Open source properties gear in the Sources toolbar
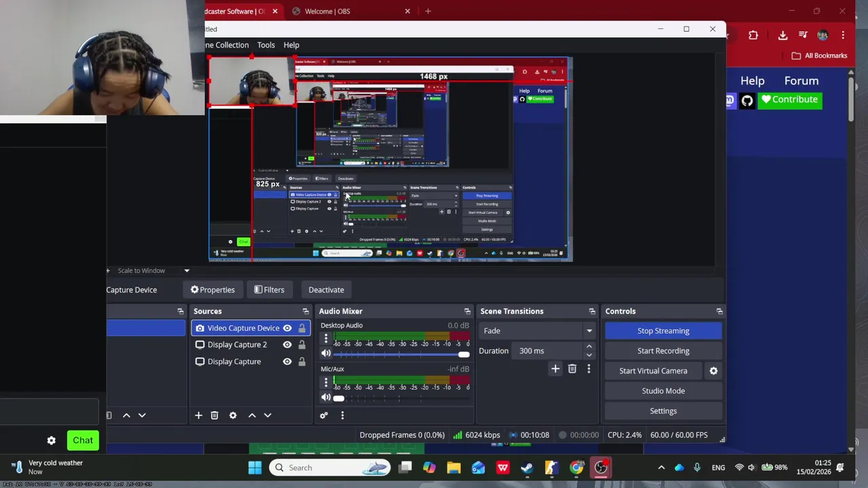This screenshot has width=868, height=488. pos(233,415)
